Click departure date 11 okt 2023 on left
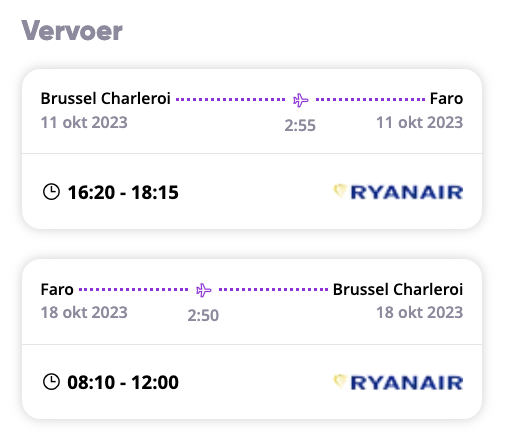The image size is (508, 440). pyautogui.click(x=84, y=122)
